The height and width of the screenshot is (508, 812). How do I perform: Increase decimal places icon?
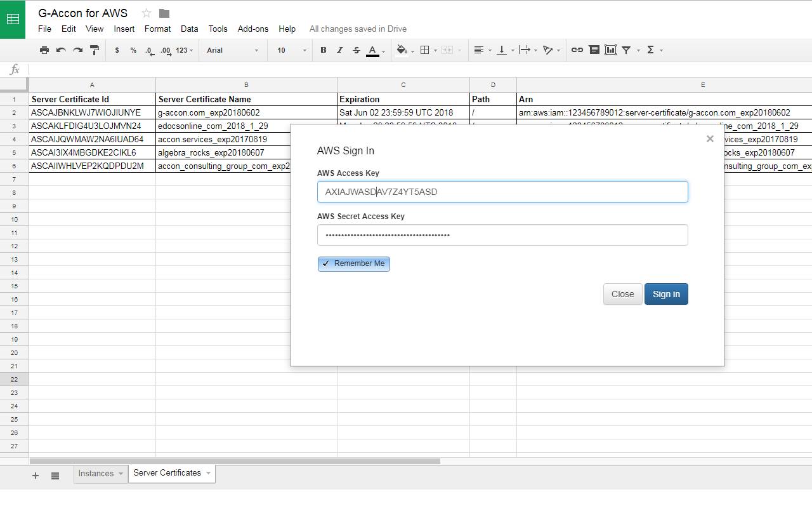click(166, 50)
